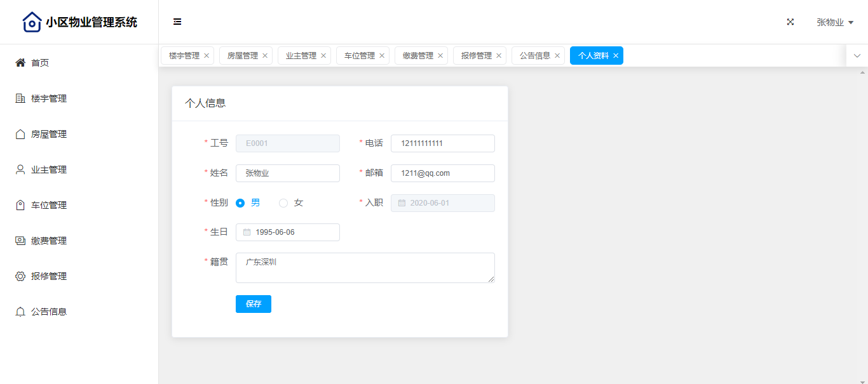Click the building management sidebar icon

20,98
